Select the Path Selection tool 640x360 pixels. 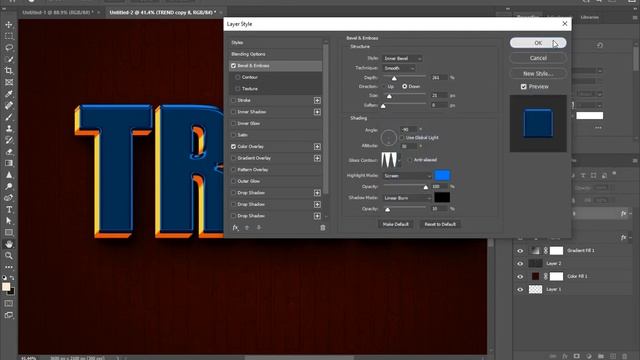tap(9, 221)
